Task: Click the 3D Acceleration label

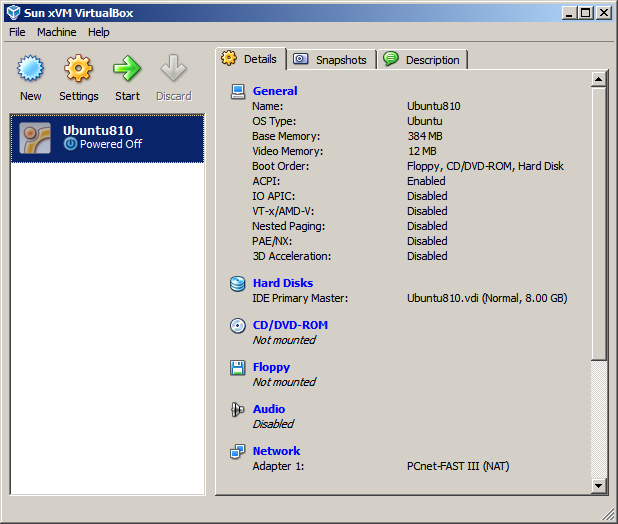Action: [292, 256]
